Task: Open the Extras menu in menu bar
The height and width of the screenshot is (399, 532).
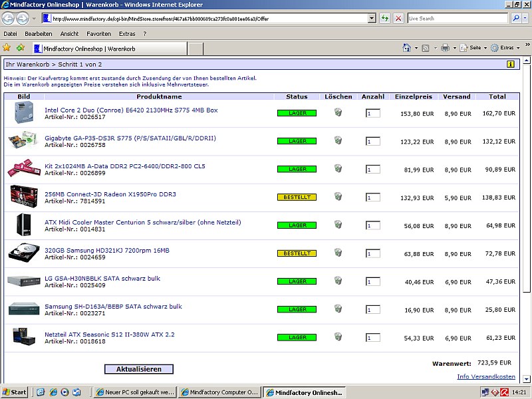Action: (127, 34)
